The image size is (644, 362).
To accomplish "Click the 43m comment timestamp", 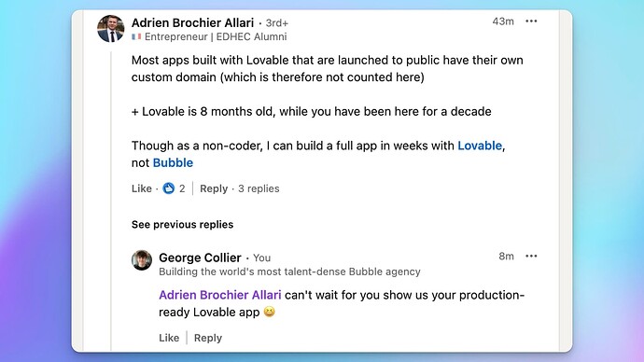I will coord(503,21).
